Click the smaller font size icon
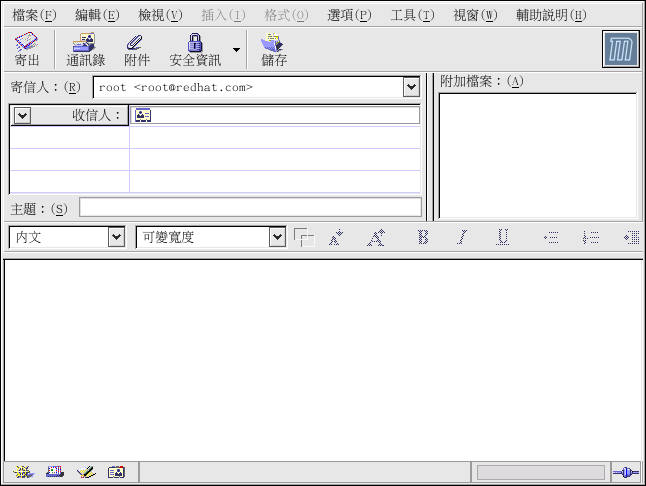 pos(336,237)
